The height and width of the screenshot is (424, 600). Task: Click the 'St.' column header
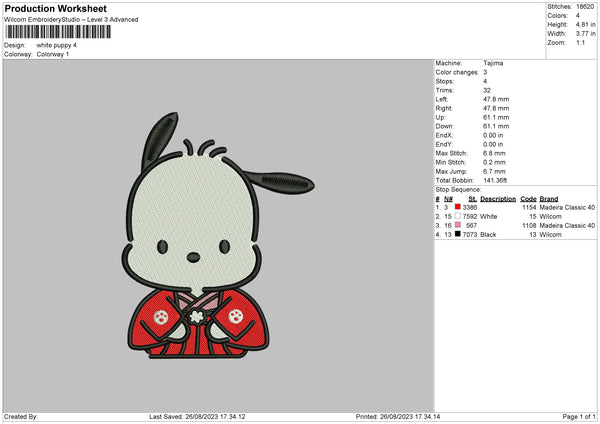(x=473, y=199)
